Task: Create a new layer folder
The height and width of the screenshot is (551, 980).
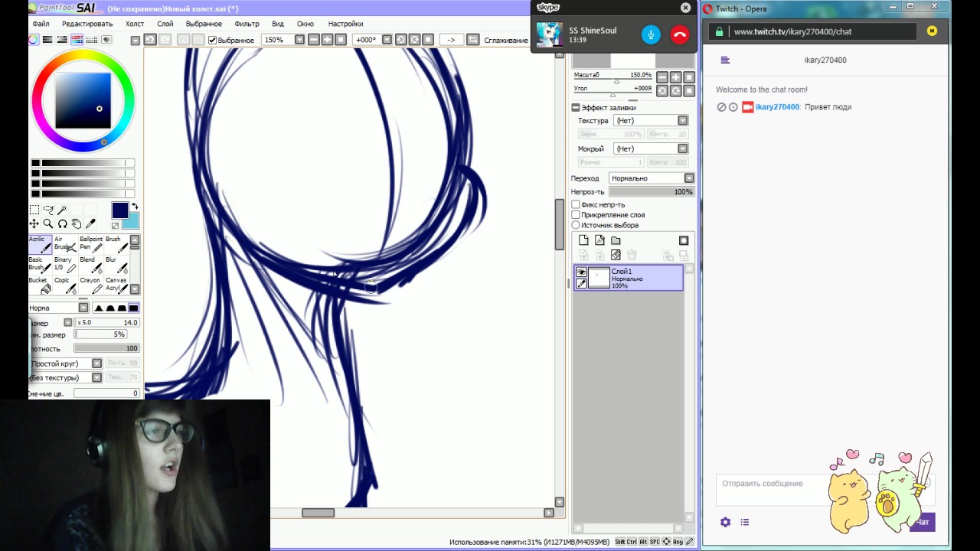Action: (616, 240)
